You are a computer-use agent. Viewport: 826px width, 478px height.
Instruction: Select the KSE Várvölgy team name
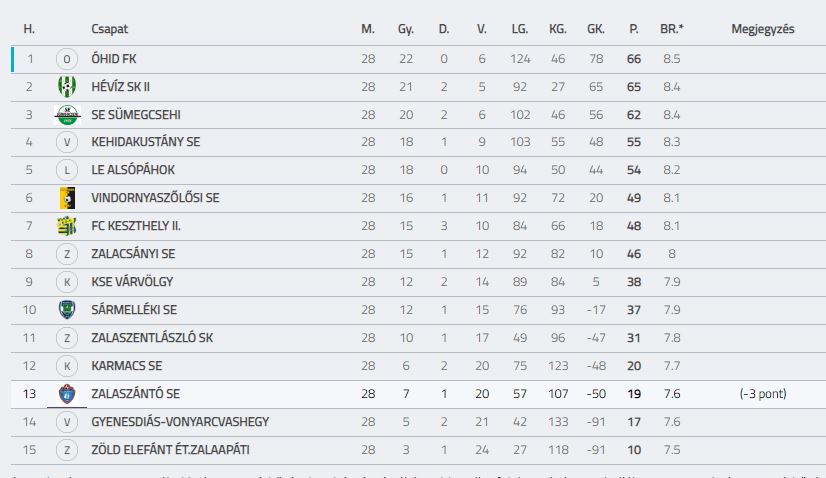point(132,282)
